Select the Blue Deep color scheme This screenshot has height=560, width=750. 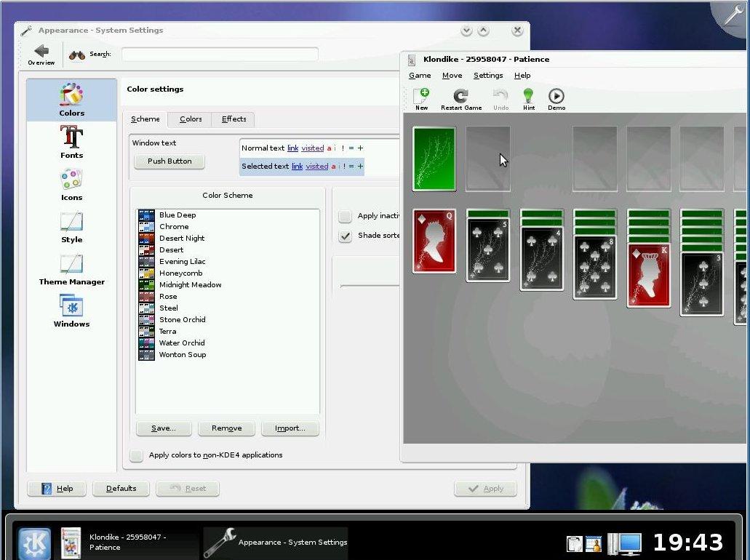(228, 215)
